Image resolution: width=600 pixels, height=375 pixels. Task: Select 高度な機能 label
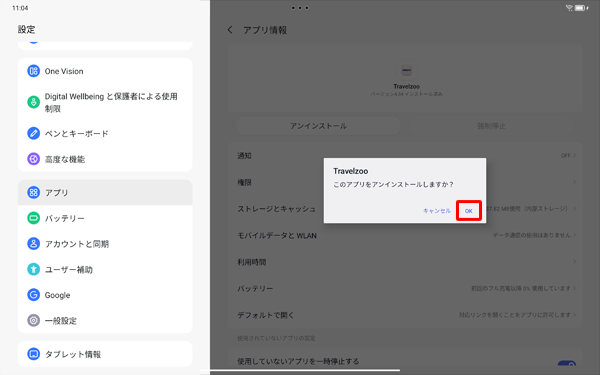pyautogui.click(x=65, y=159)
